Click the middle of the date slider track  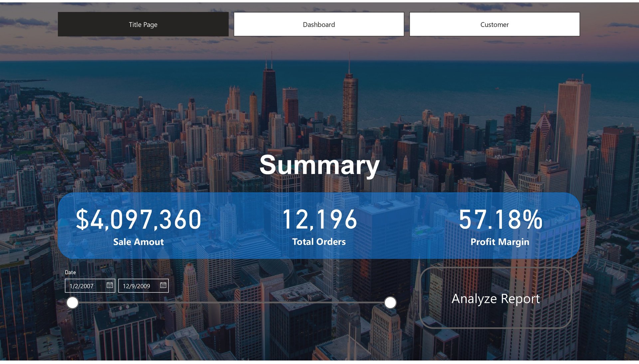click(231, 303)
